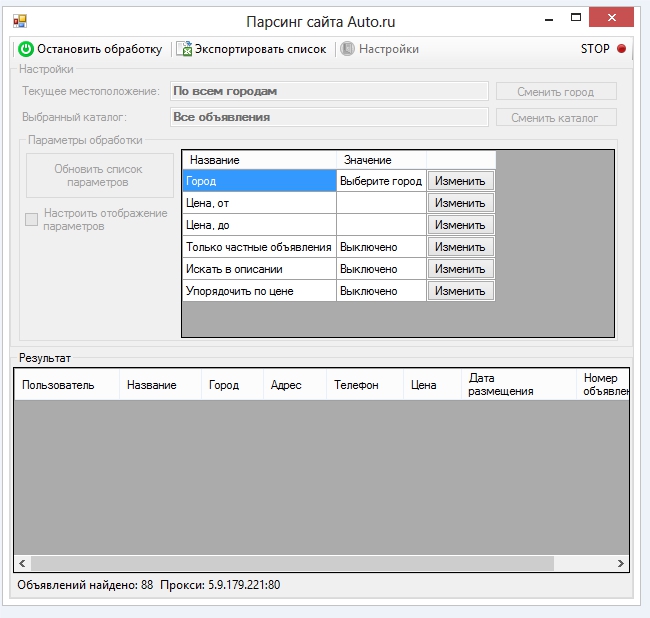Minimize the Парсинг сайта Auto.ru window
The image size is (650, 618).
coord(549,19)
